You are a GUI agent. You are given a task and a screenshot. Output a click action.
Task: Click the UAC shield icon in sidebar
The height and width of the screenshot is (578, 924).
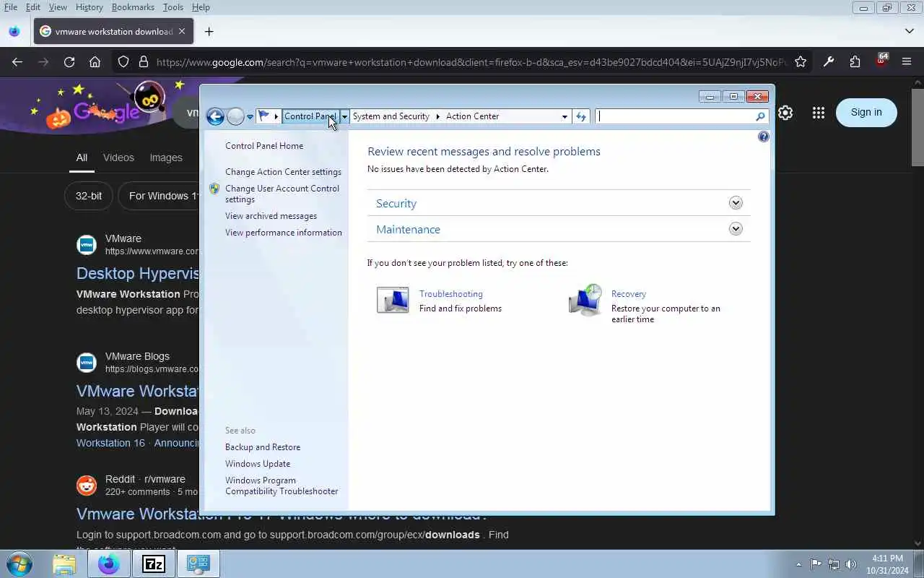tap(214, 189)
